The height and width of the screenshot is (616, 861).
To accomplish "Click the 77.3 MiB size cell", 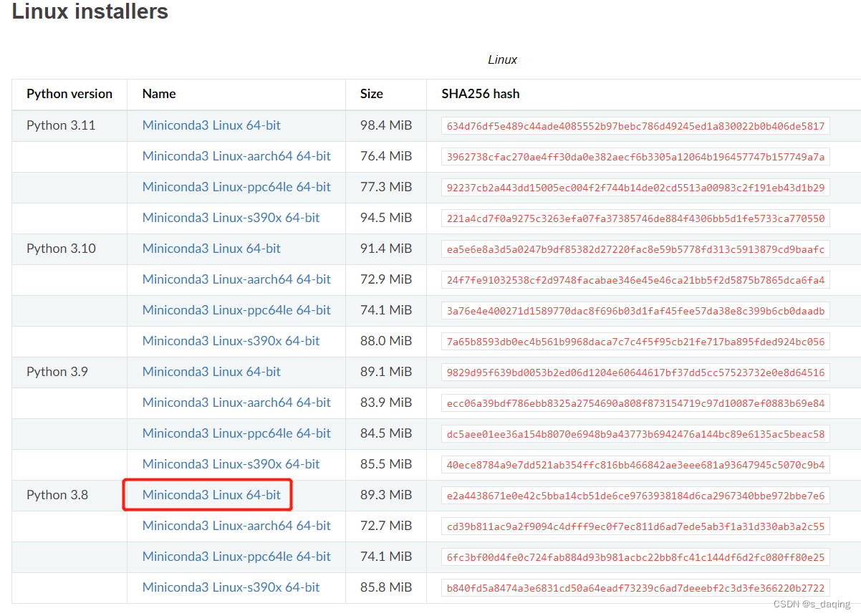I will tap(386, 187).
